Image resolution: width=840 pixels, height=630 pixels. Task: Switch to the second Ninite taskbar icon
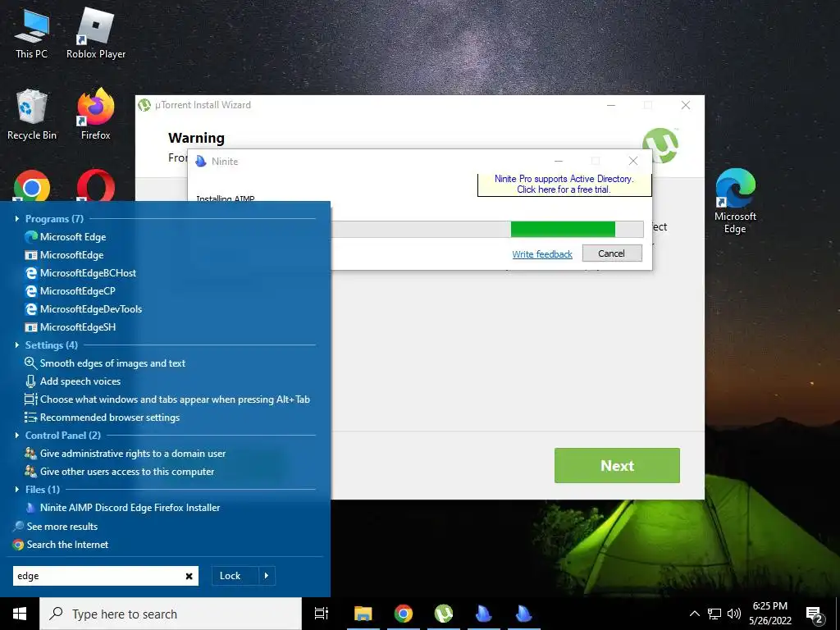524,614
